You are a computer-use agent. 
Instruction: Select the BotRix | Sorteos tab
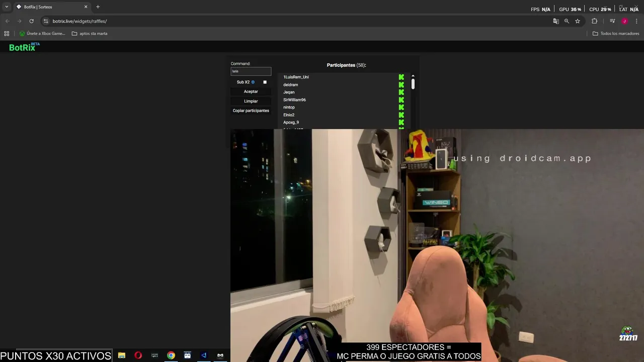click(50, 7)
